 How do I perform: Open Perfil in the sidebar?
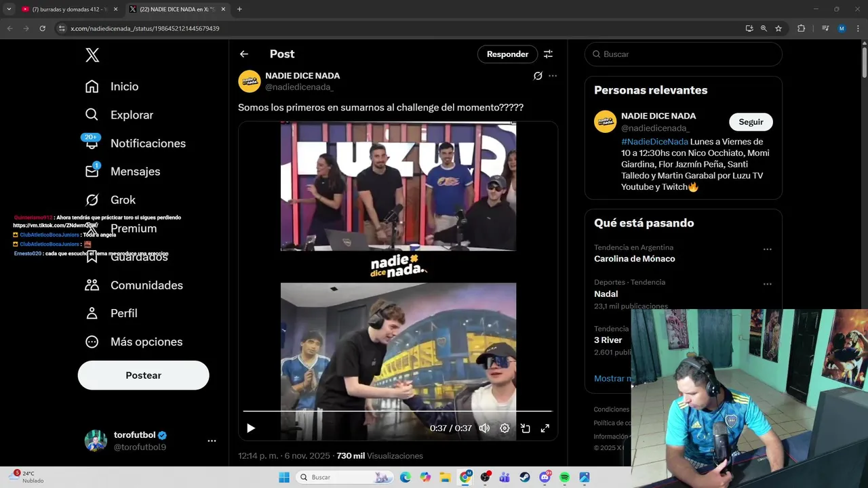(111, 313)
